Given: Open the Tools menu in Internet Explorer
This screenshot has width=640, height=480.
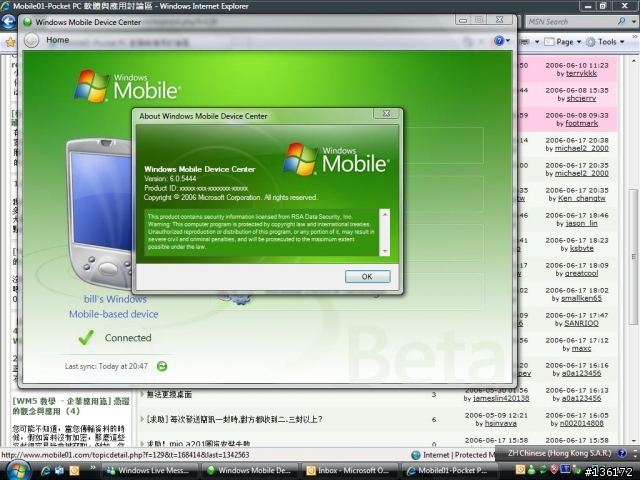Looking at the screenshot, I should pos(605,42).
